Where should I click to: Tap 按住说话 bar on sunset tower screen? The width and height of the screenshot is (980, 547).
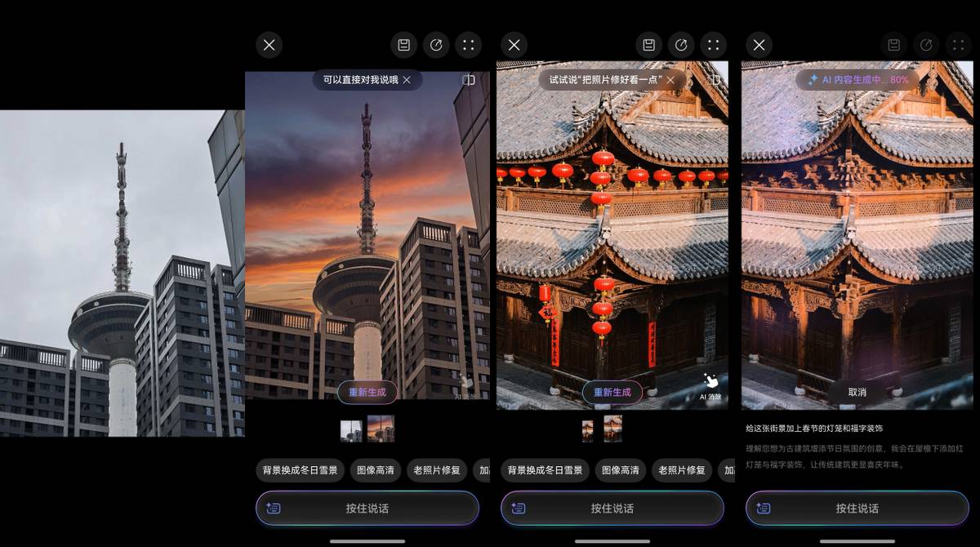[x=367, y=508]
